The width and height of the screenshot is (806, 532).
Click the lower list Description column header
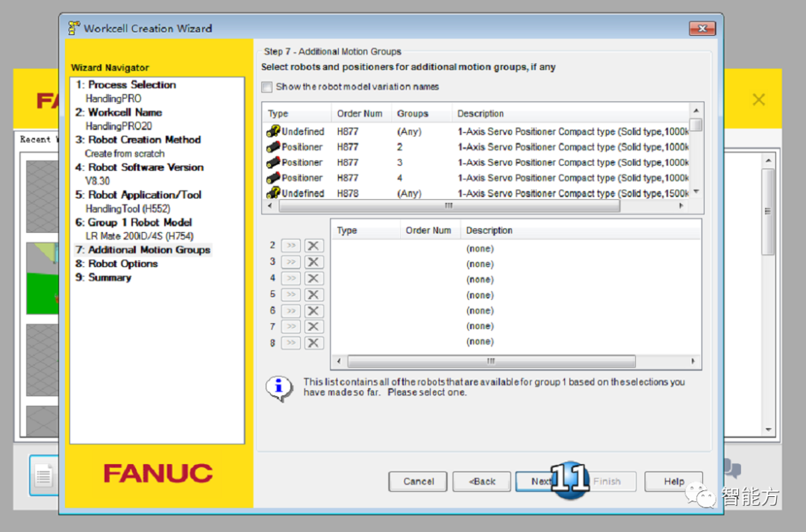(581, 231)
